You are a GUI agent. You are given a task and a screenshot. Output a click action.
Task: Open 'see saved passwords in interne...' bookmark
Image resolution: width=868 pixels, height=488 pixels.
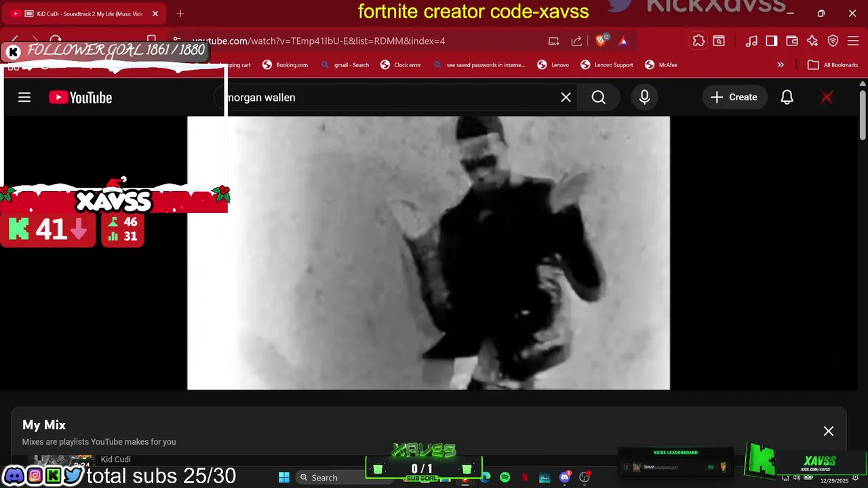tap(479, 65)
